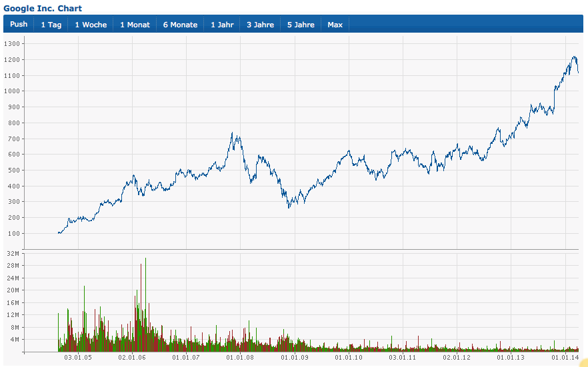Image resolution: width=588 pixels, height=367 pixels.
Task: Click the 32M volume axis label
Action: pyautogui.click(x=13, y=254)
